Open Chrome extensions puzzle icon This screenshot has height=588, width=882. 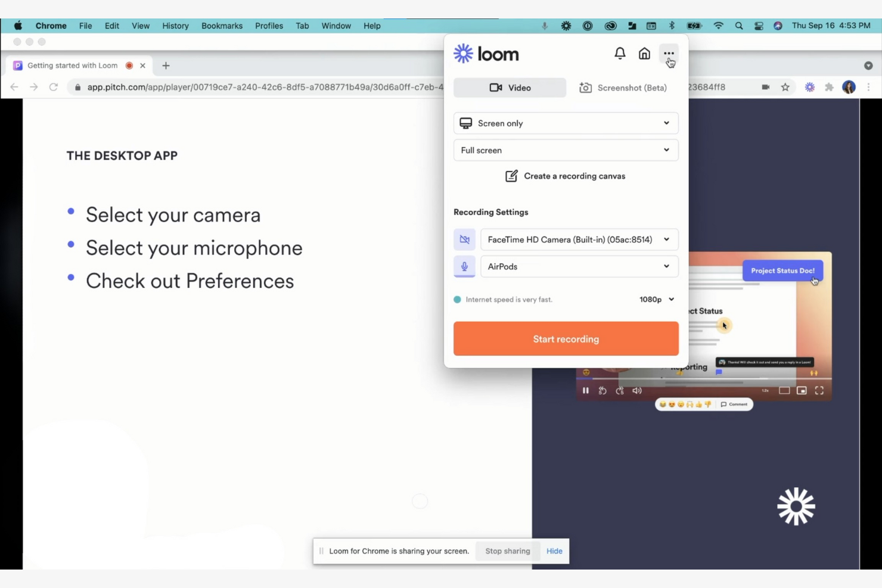click(x=829, y=87)
